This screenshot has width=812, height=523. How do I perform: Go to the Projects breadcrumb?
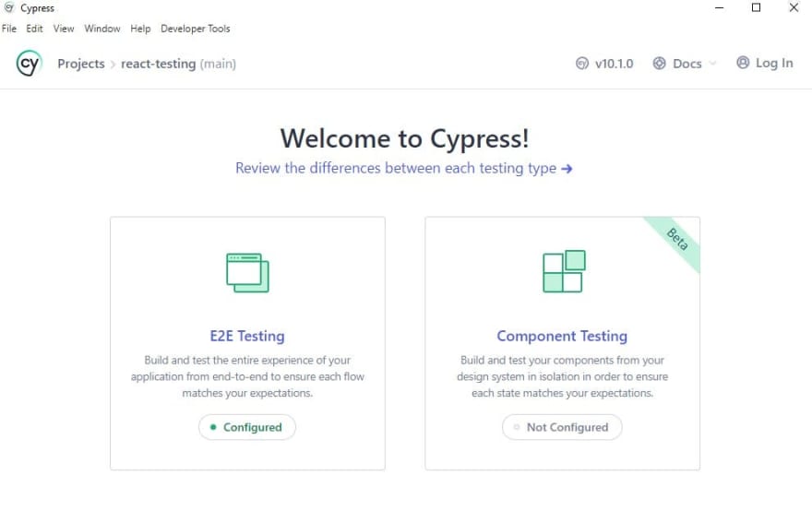[x=81, y=64]
